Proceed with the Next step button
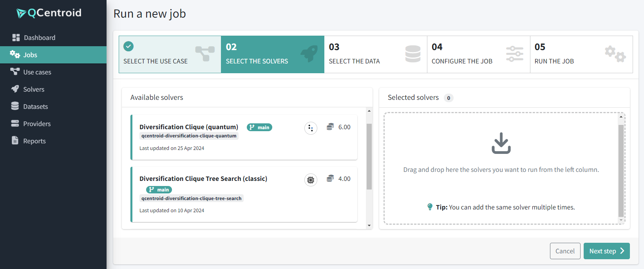Screen dimensions: 644x269 [606, 251]
